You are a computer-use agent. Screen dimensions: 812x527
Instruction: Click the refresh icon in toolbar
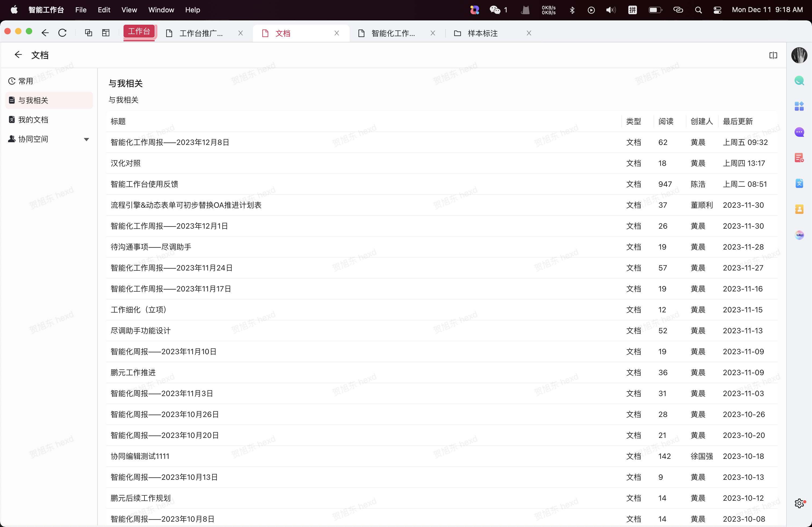(x=63, y=33)
